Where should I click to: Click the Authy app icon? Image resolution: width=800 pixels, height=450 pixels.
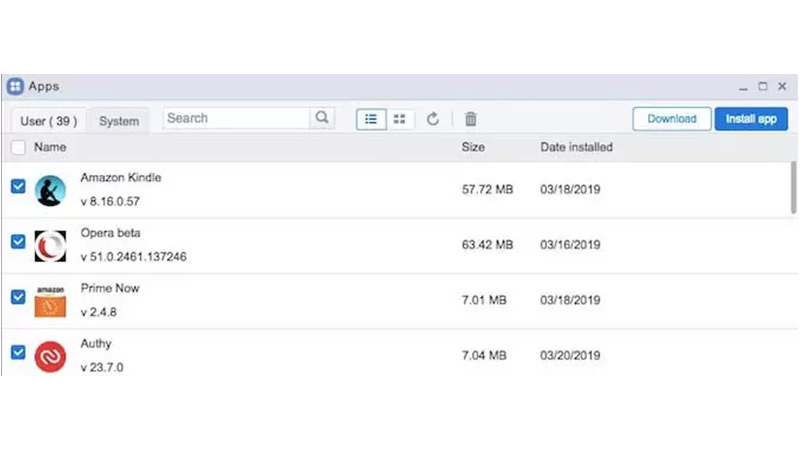(50, 356)
